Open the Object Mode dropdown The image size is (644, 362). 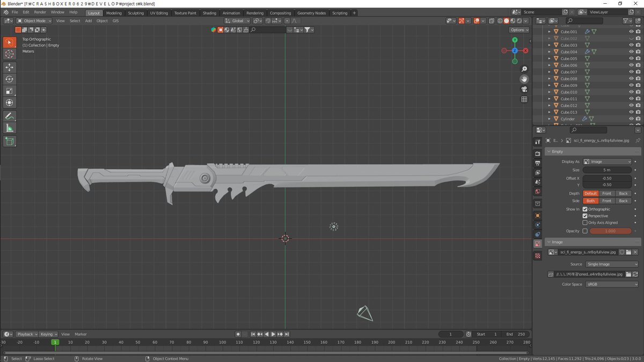34,21
